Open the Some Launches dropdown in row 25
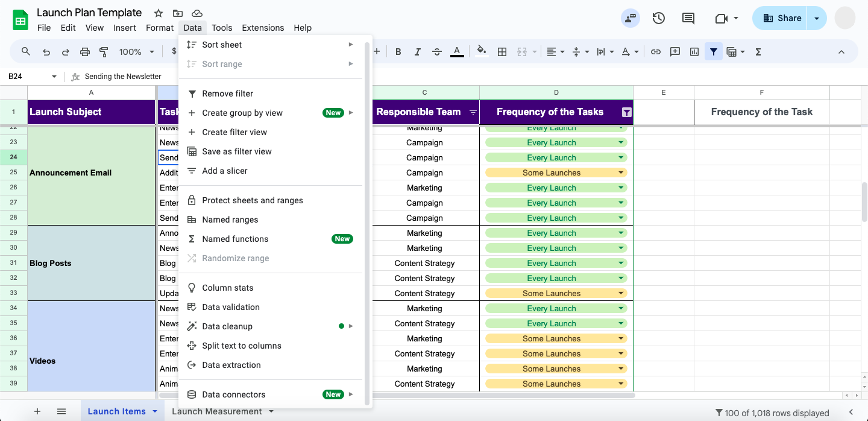The image size is (868, 421). click(621, 173)
